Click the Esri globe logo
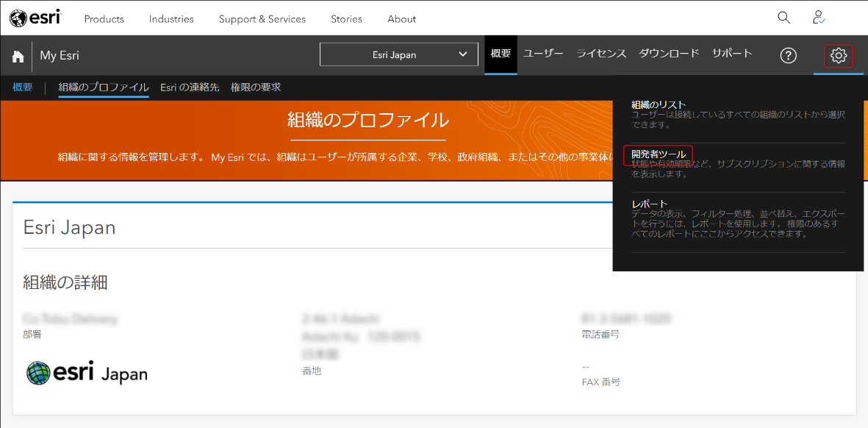868x428 pixels. pyautogui.click(x=36, y=18)
